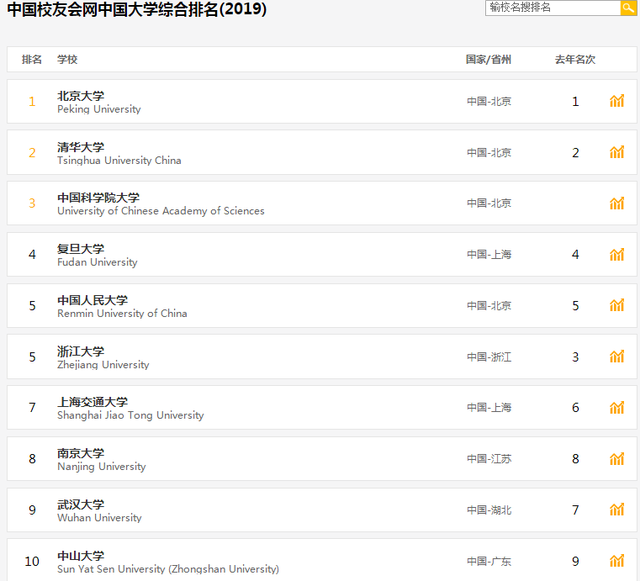This screenshot has height=581, width=640.
Task: Click the Fudan University English name
Action: [x=97, y=262]
